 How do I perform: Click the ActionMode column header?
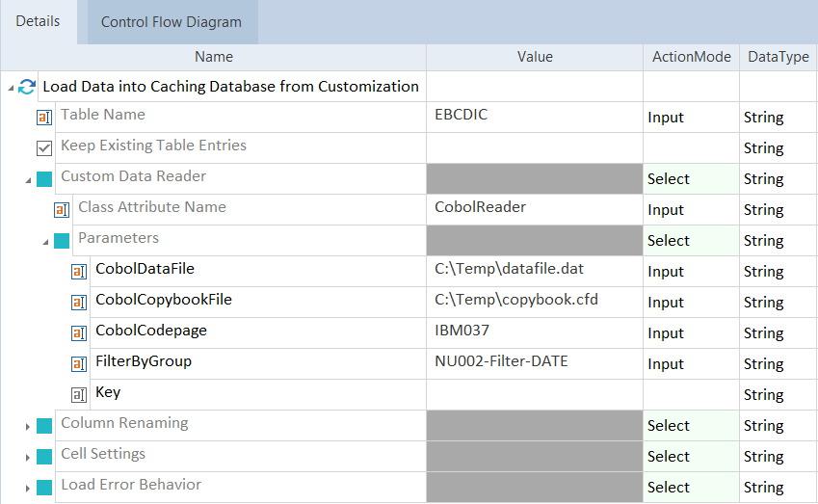691,57
